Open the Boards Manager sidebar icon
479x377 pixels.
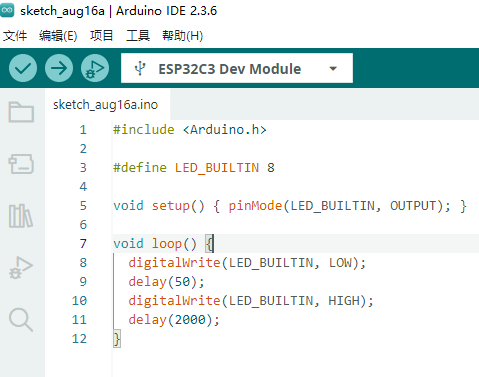point(21,164)
